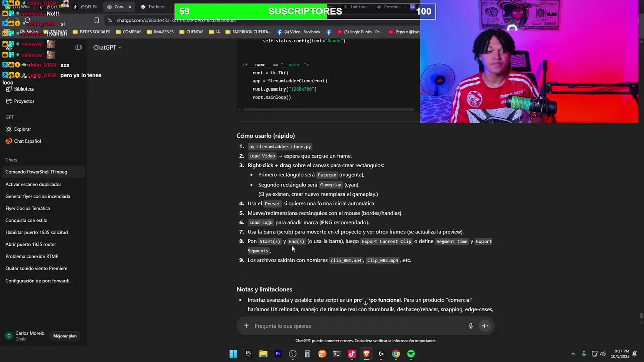The width and height of the screenshot is (644, 362).
Task: Open REDES SOCIALES bookmark folder
Action: [92, 32]
